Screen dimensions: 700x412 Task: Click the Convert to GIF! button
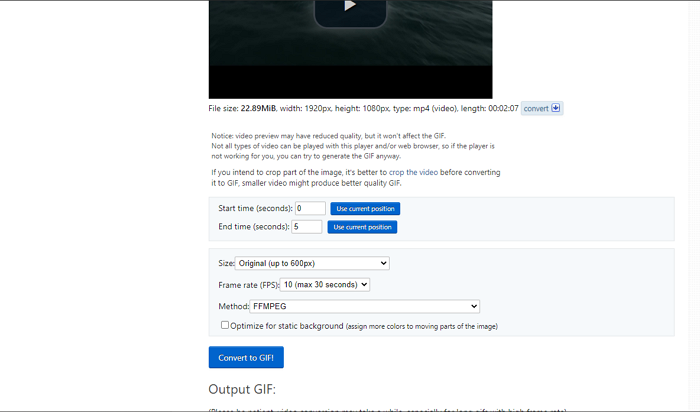[x=246, y=357]
